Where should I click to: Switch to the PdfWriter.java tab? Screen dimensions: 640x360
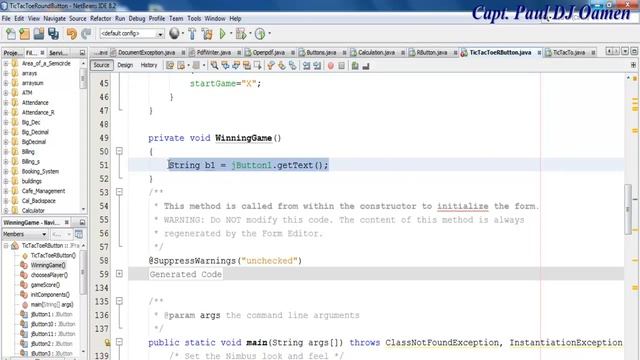click(214, 53)
